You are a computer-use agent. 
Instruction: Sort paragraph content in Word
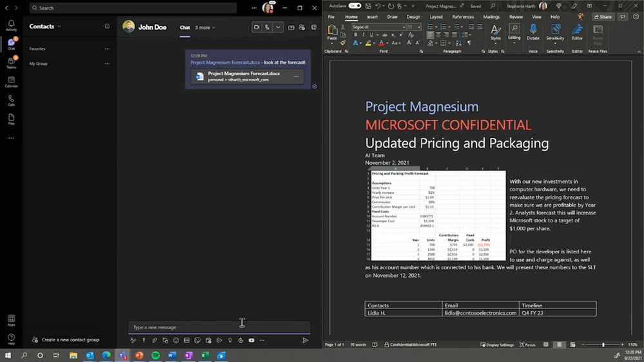(x=459, y=43)
